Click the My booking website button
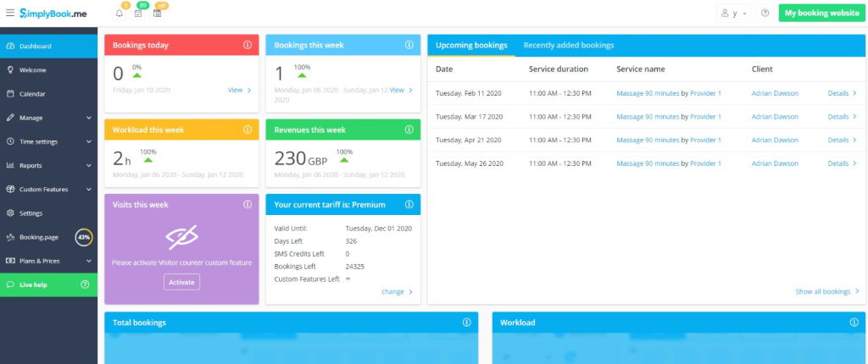868x364 pixels. coord(821,14)
